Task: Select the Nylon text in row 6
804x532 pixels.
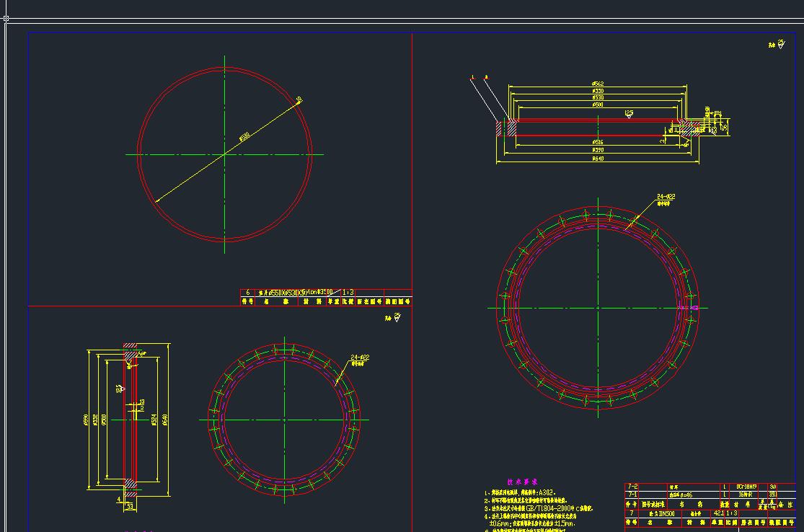Action: (x=309, y=293)
